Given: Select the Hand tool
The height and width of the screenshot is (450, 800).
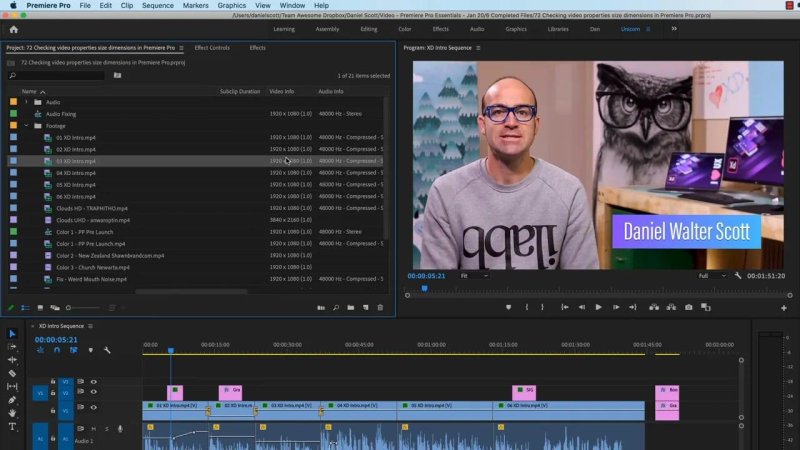Looking at the screenshot, I should point(12,413).
